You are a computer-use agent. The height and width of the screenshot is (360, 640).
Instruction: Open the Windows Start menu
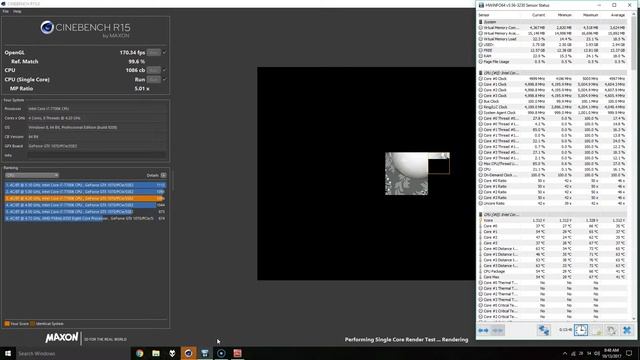(8, 353)
